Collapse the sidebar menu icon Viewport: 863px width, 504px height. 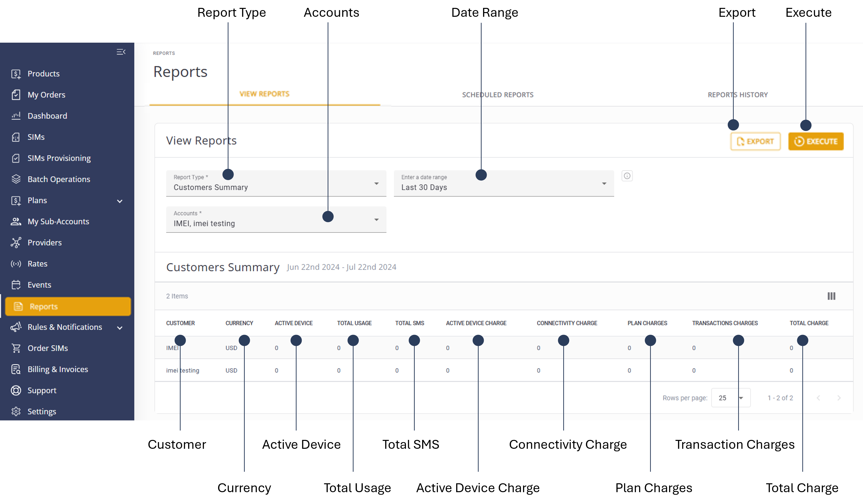pos(121,52)
